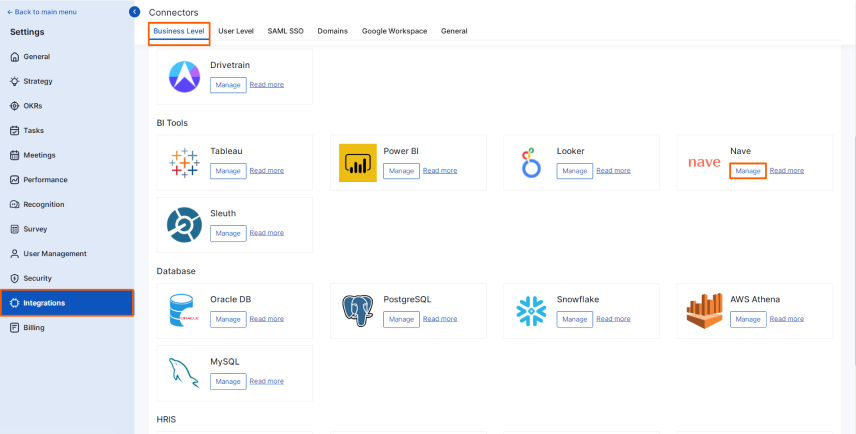This screenshot has height=434, width=856.
Task: Read more about Sleuth
Action: coord(266,233)
